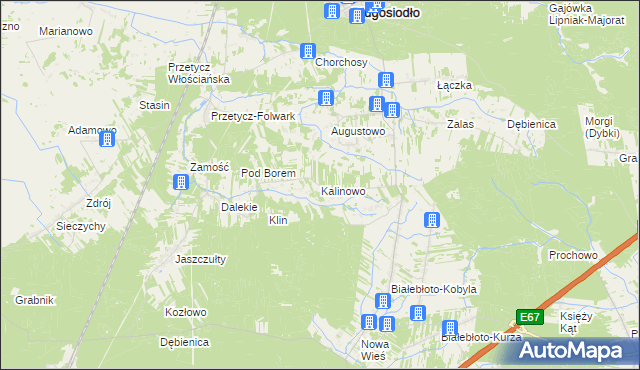Click the Białebłoto-Kobyla place name
The height and width of the screenshot is (370, 640).
tap(434, 289)
